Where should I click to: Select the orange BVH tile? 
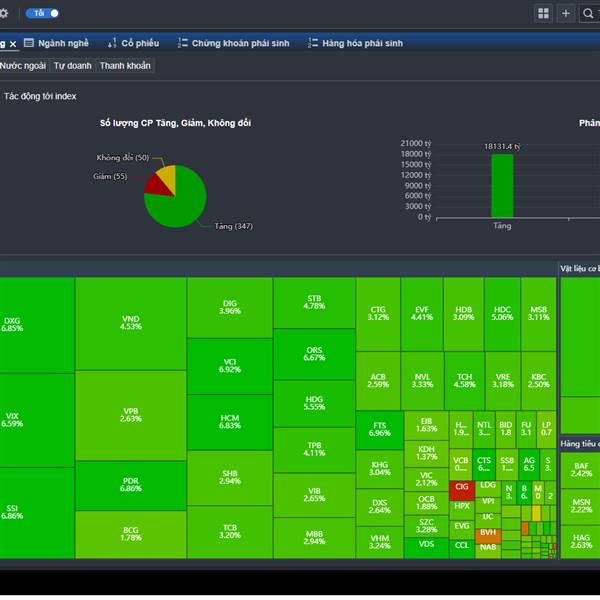(x=488, y=535)
